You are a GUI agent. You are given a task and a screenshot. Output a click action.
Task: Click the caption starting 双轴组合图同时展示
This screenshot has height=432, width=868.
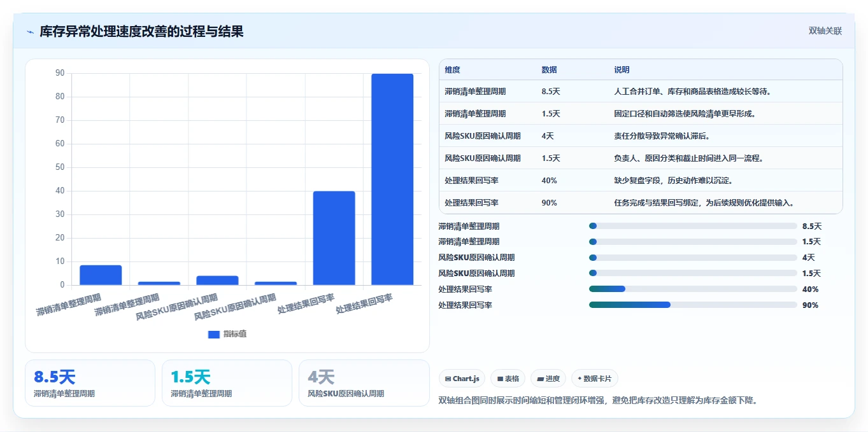pos(598,400)
